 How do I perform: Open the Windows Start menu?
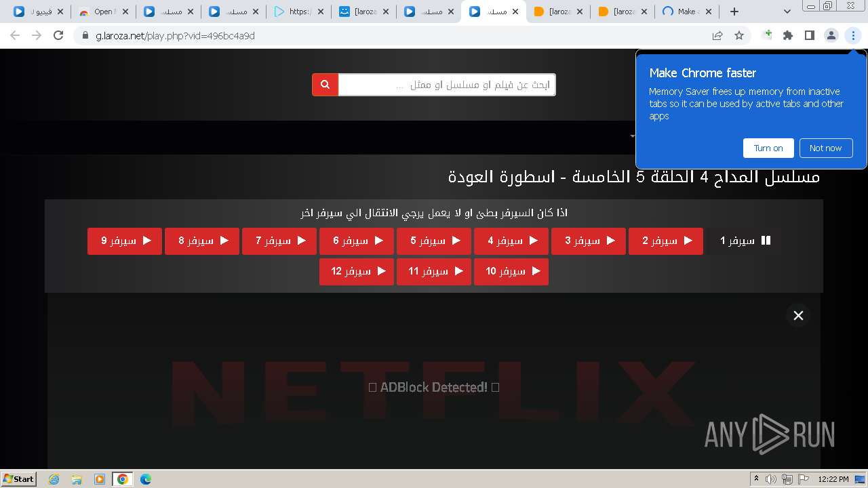(x=18, y=479)
